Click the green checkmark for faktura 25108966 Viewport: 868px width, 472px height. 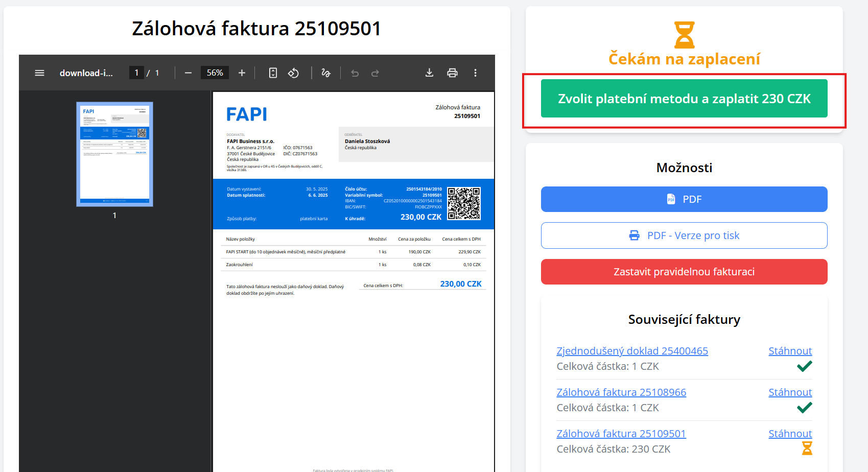point(805,408)
